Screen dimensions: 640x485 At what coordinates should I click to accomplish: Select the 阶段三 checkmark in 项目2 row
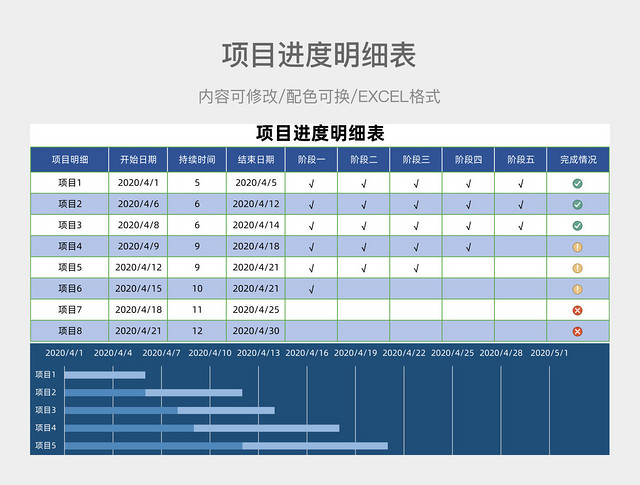(416, 205)
